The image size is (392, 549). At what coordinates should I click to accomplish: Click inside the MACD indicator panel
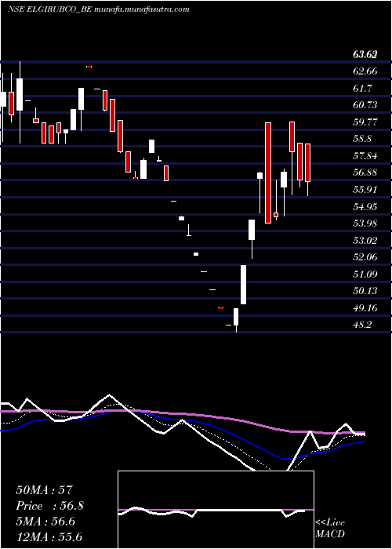pos(216,510)
